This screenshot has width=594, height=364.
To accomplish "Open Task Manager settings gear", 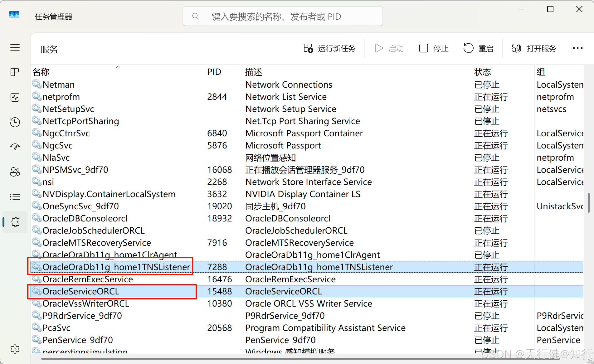I will [x=15, y=349].
